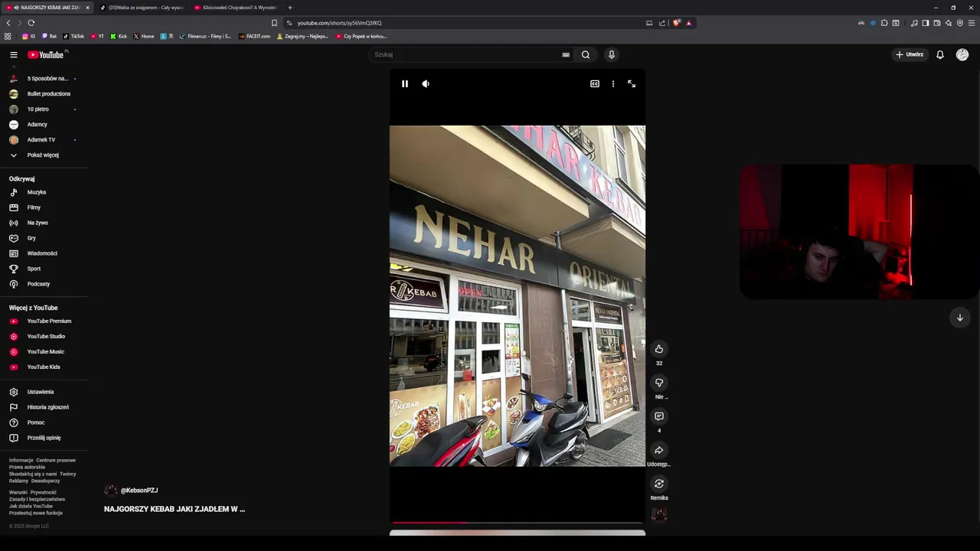Image resolution: width=980 pixels, height=551 pixels.
Task: Open YouTube notifications bell
Action: (x=940, y=54)
